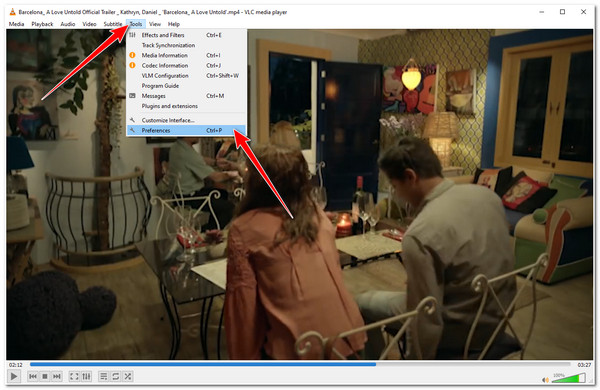
Task: Select Track Synchronization
Action: (x=186, y=45)
